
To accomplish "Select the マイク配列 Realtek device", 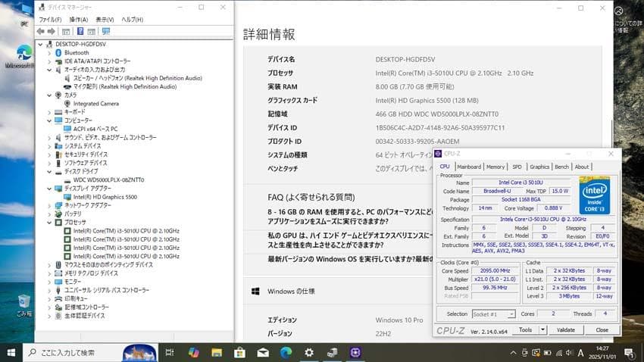I will coord(125,86).
